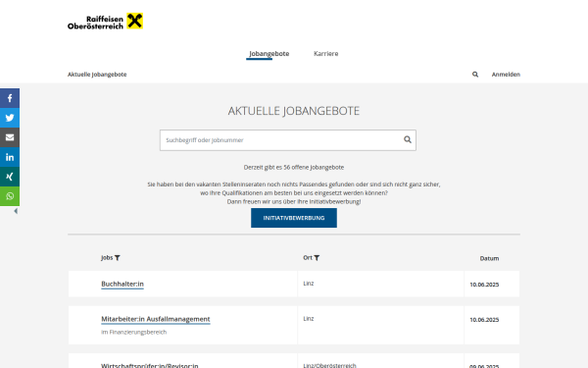588x368 pixels.
Task: Click 'Derzeit gibt es 56 offene Jobangebote' text
Action: pyautogui.click(x=294, y=167)
